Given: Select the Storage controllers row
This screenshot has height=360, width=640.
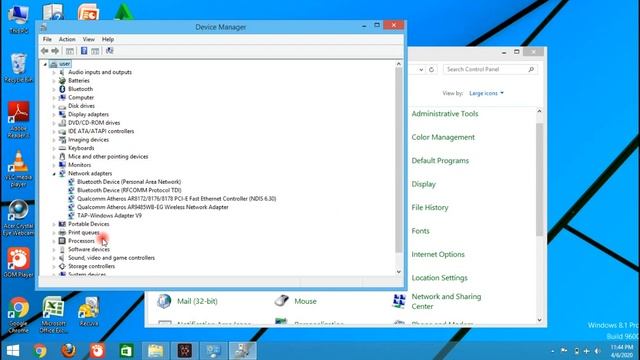Looking at the screenshot, I should (91, 266).
